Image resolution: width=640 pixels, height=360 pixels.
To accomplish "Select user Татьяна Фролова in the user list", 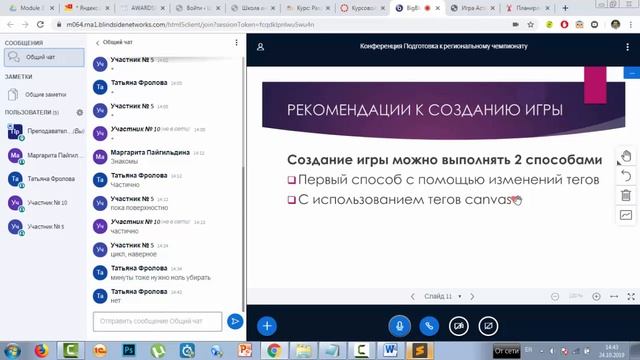I will point(44,179).
